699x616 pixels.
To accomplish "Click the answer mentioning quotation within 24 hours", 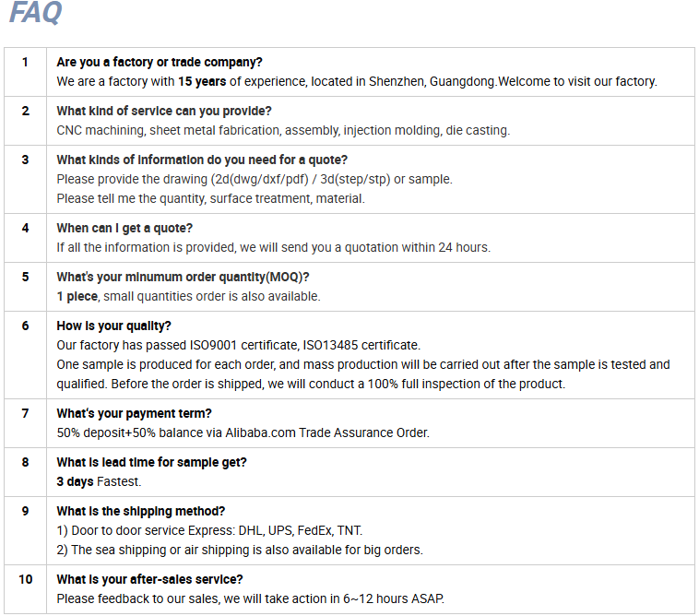I will [x=273, y=247].
